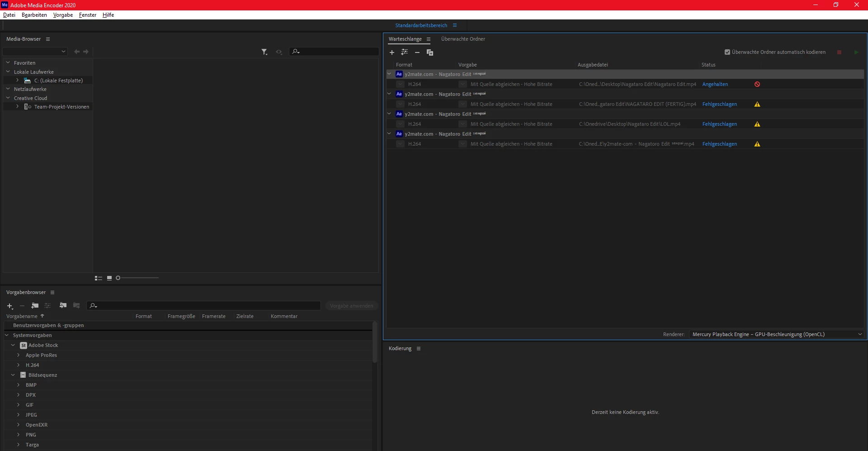Collapse the Bildsequenz preset group
The height and width of the screenshot is (451, 868).
point(13,375)
